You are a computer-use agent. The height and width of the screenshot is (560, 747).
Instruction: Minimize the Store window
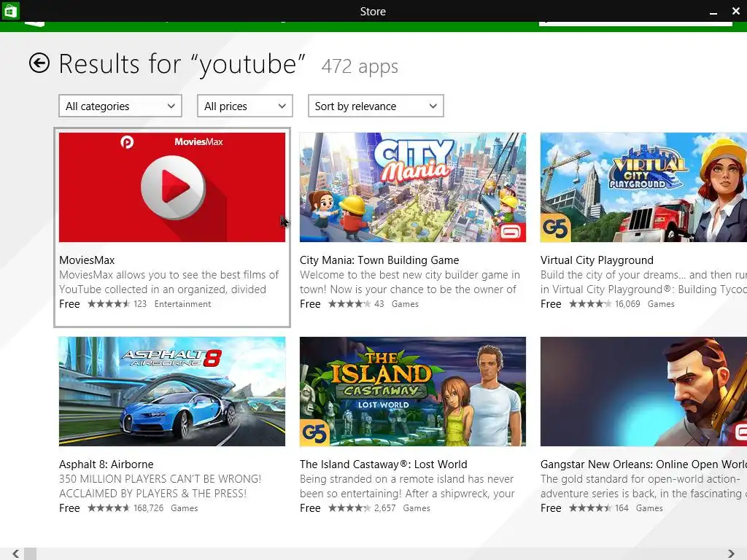713,12
